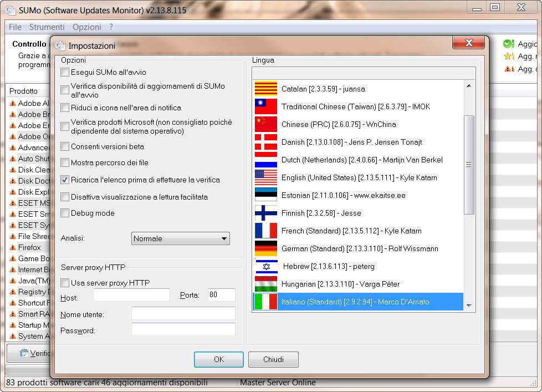Check Mostra percorso dei file

65,162
